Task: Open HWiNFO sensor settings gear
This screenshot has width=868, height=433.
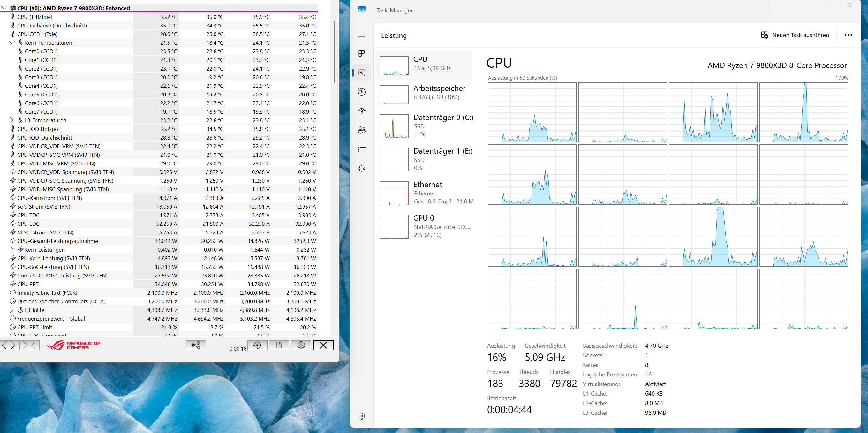Action: tap(301, 345)
